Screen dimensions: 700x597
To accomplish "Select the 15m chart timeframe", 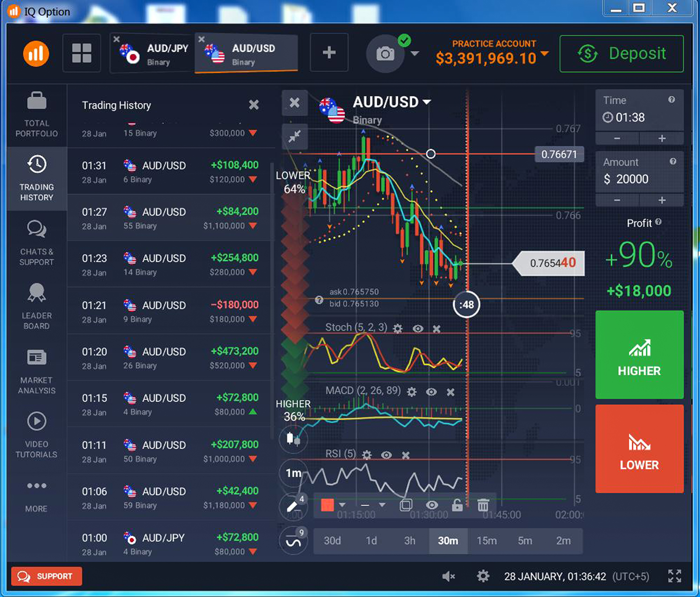I will pos(487,541).
